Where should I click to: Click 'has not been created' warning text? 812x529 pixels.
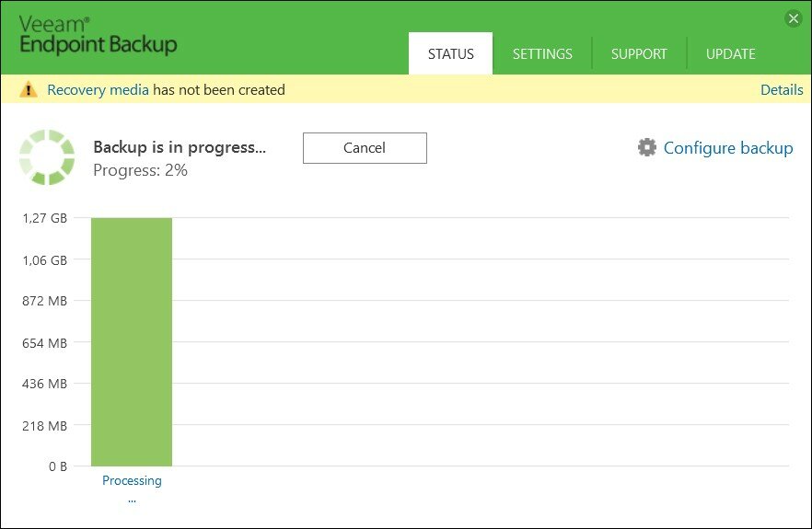tap(218, 90)
